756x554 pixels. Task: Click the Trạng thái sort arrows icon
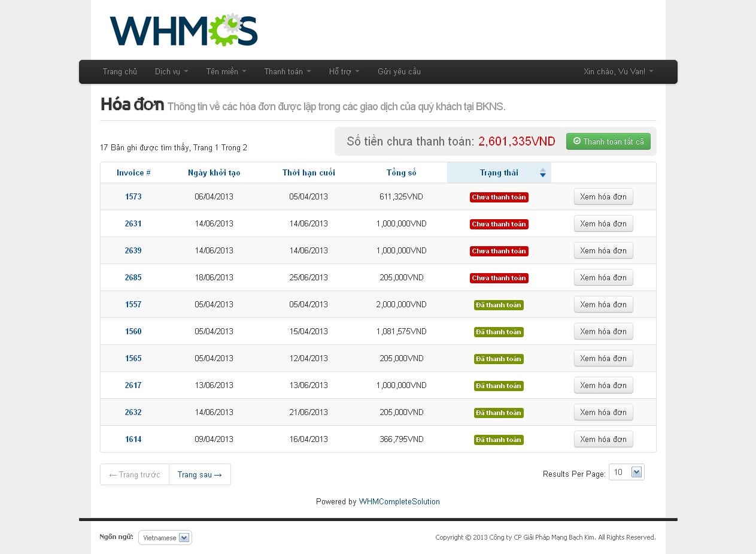[x=542, y=172]
